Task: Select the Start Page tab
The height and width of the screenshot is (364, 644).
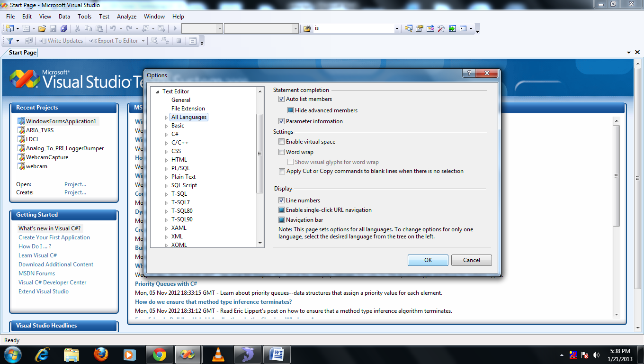Action: (22, 53)
